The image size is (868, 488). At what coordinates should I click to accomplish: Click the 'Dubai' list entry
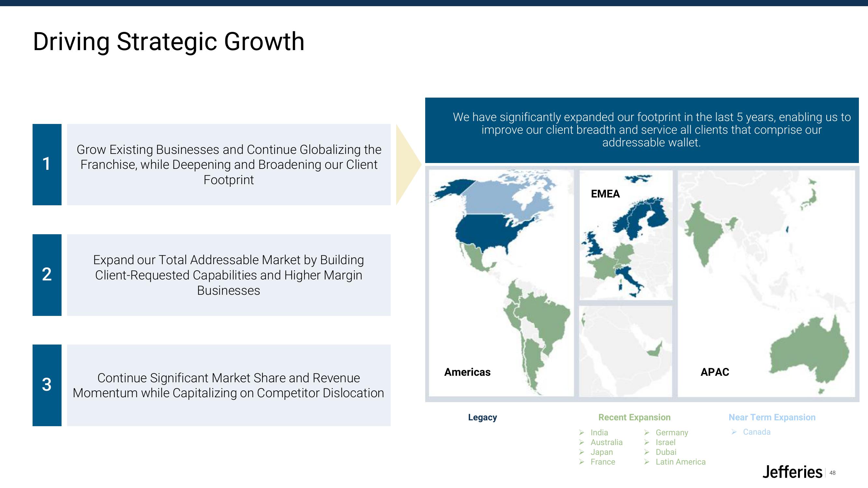click(x=666, y=452)
